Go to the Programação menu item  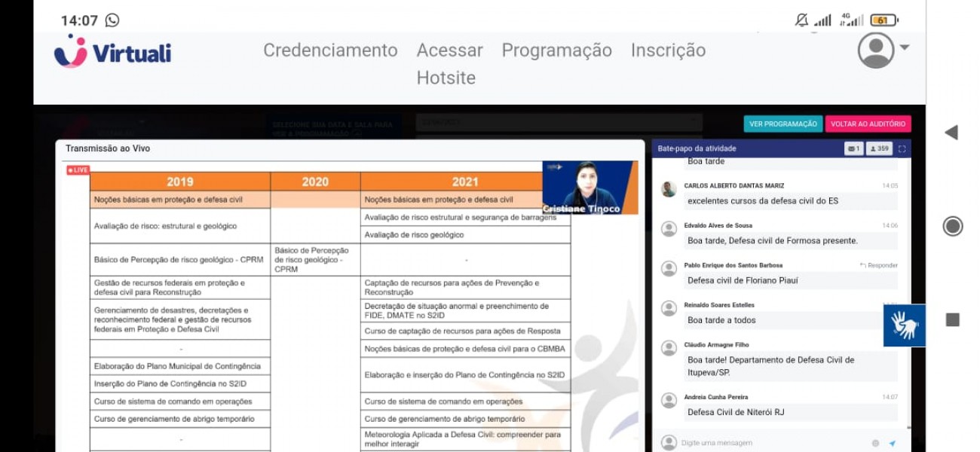click(x=556, y=50)
